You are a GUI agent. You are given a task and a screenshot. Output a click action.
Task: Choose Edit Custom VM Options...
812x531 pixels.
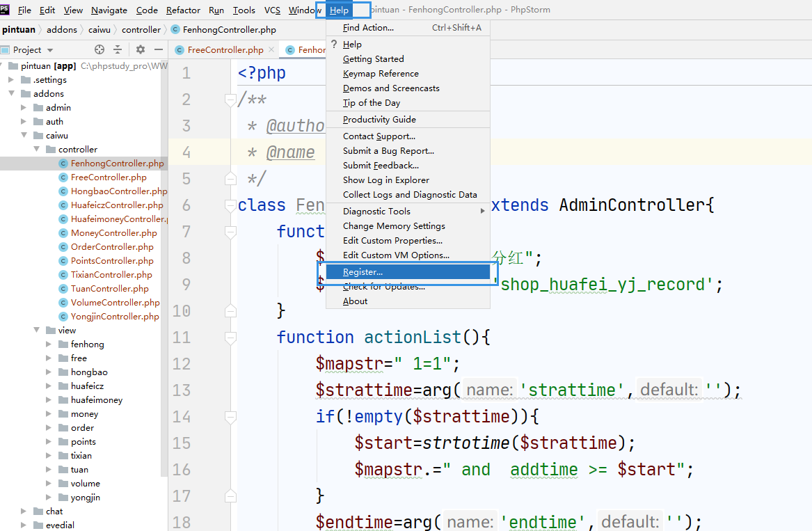[408, 255]
